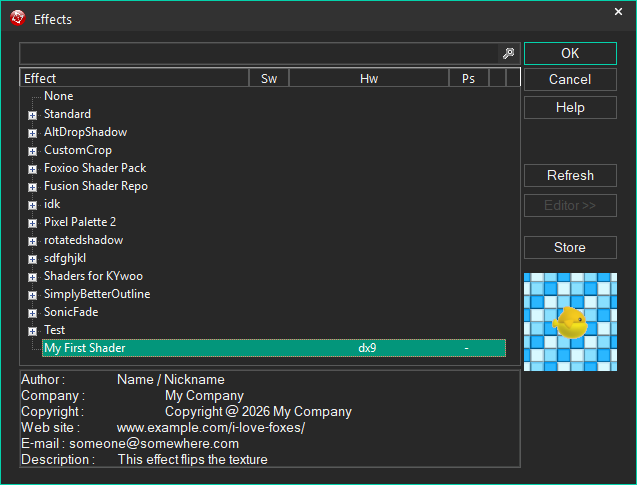The height and width of the screenshot is (485, 637).
Task: Click the search magnifier icon
Action: [508, 54]
